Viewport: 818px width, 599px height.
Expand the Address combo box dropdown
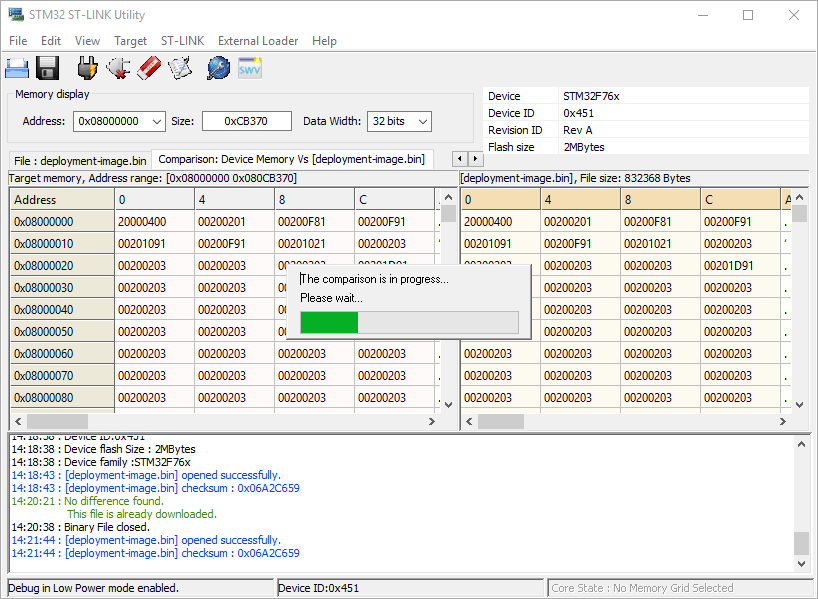coord(157,122)
